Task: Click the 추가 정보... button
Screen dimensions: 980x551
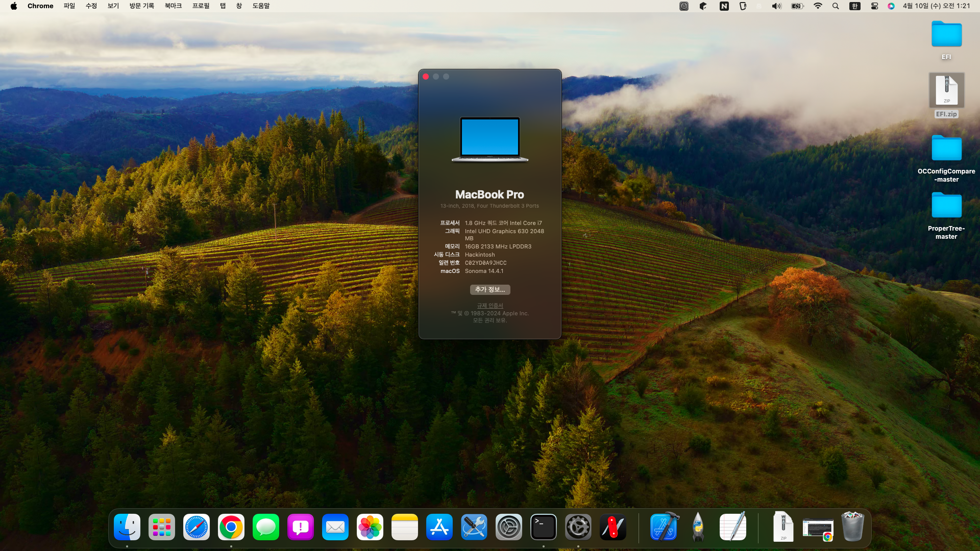Action: coord(490,290)
